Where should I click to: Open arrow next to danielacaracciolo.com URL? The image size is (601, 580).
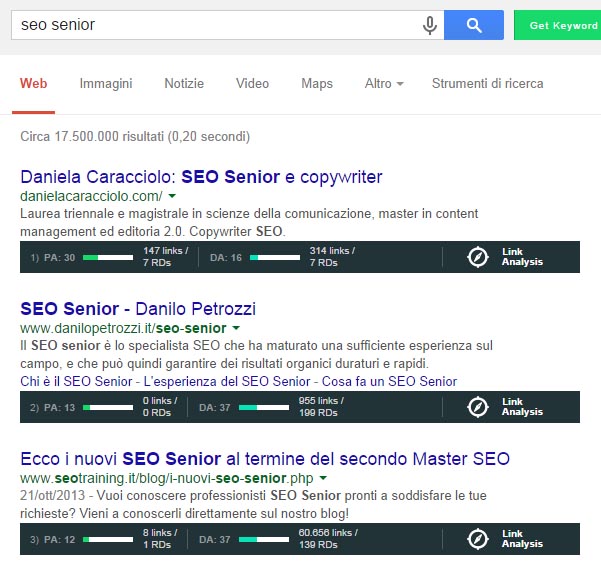pyautogui.click(x=172, y=197)
